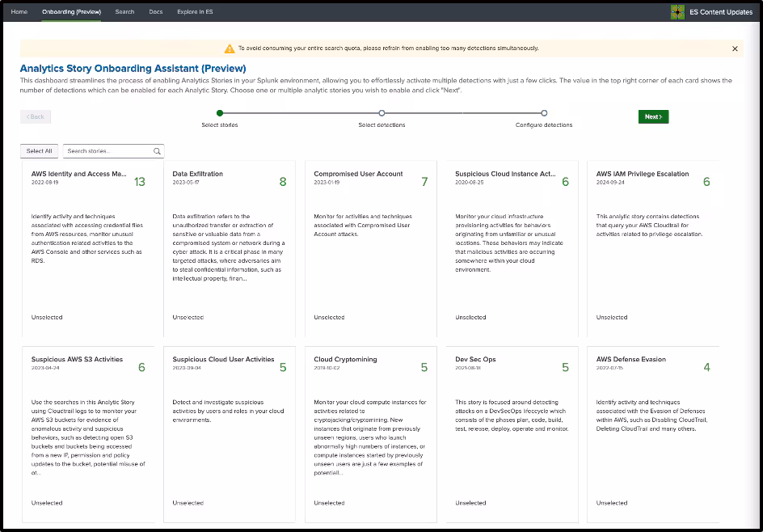Click the warning triangle icon in banner
The image size is (763, 532).
230,49
